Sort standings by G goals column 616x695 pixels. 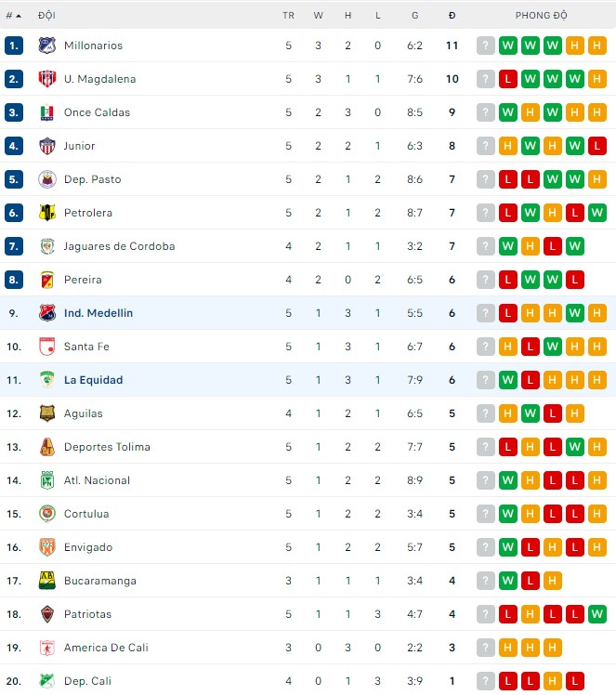(x=414, y=16)
